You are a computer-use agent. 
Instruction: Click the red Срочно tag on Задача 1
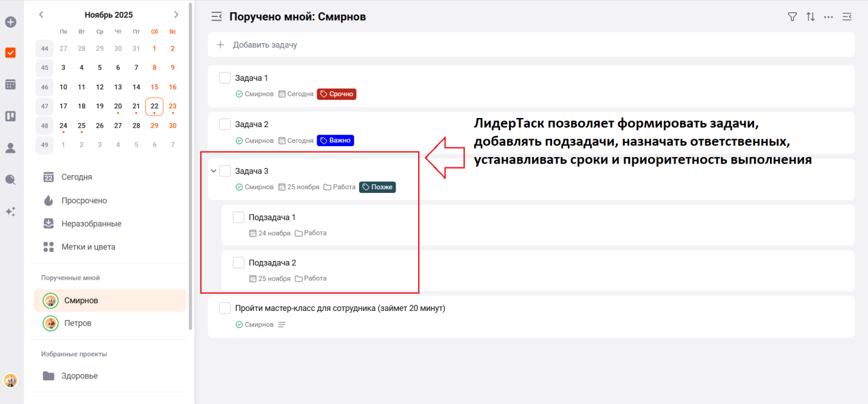click(337, 94)
